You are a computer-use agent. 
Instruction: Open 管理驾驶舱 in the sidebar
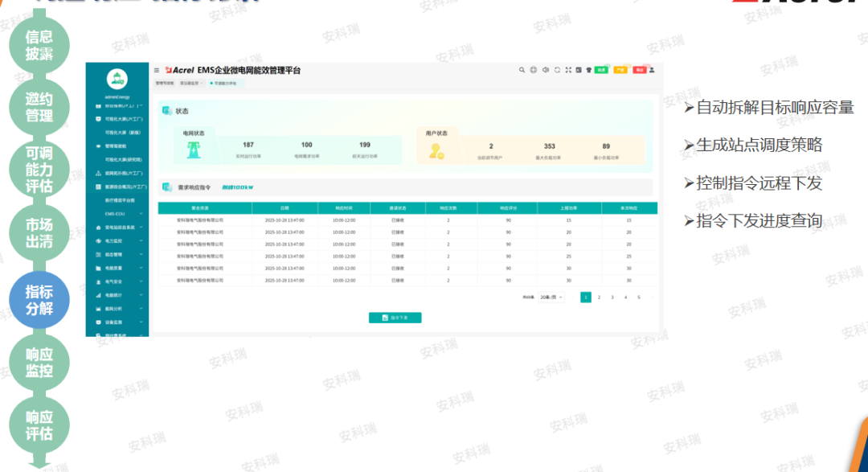pos(116,146)
